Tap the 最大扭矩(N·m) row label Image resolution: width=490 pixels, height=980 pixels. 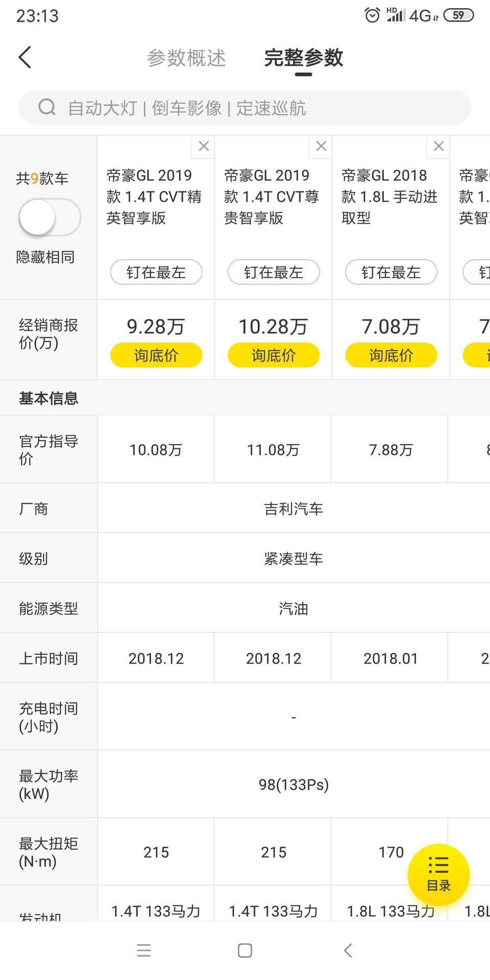point(48,852)
